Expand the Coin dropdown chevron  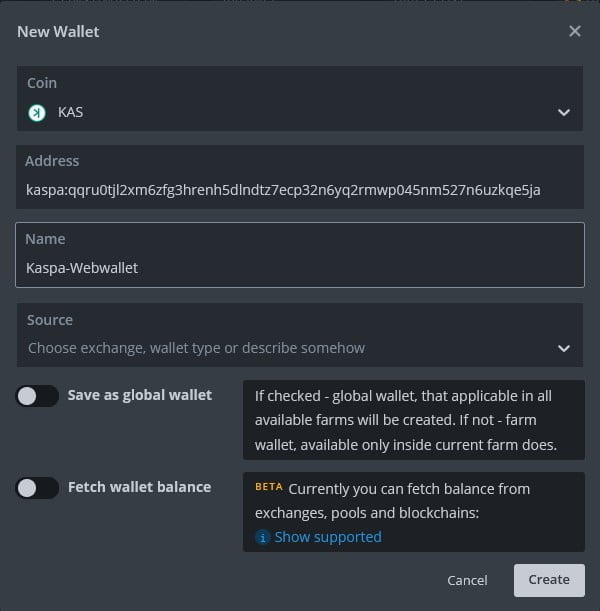tap(564, 113)
